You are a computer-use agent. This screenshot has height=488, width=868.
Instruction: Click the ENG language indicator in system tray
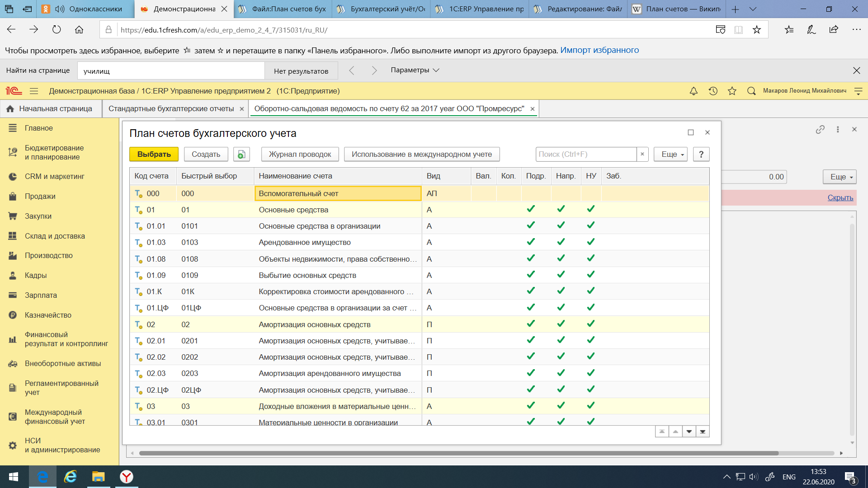coord(789,477)
